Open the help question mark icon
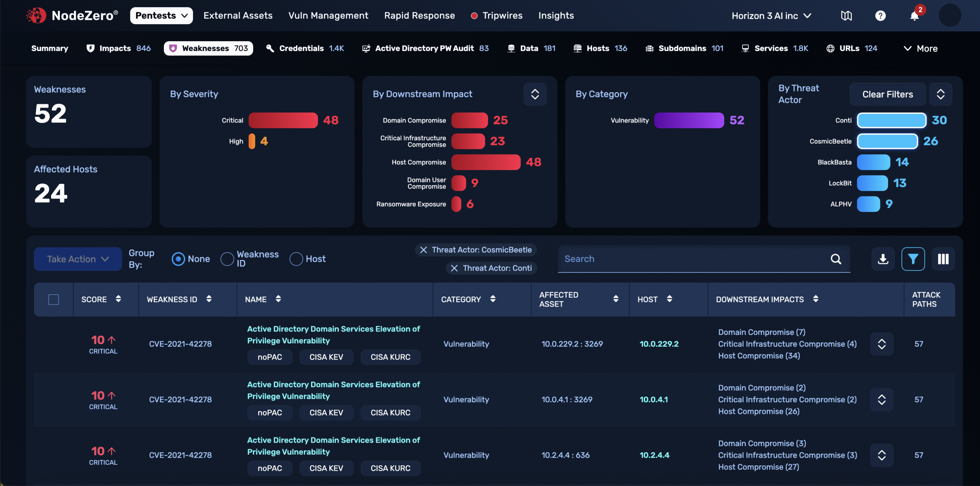Viewport: 980px width, 486px height. (880, 16)
